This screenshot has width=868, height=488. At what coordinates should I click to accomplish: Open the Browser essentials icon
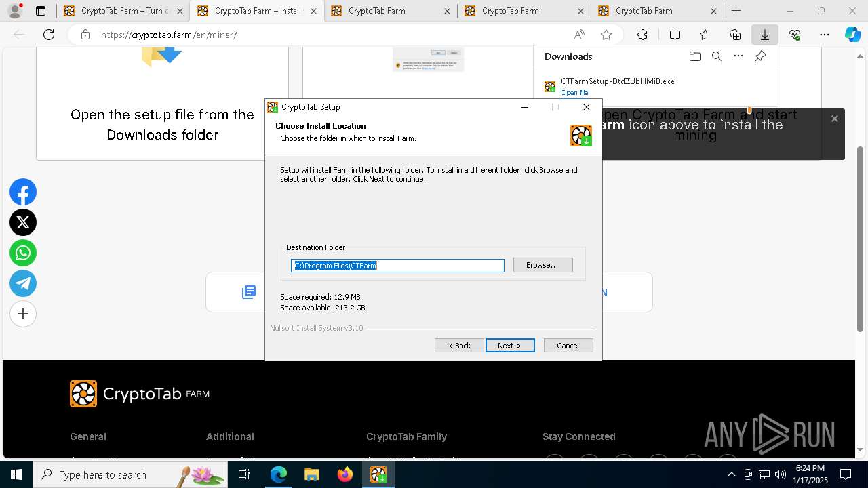795,35
